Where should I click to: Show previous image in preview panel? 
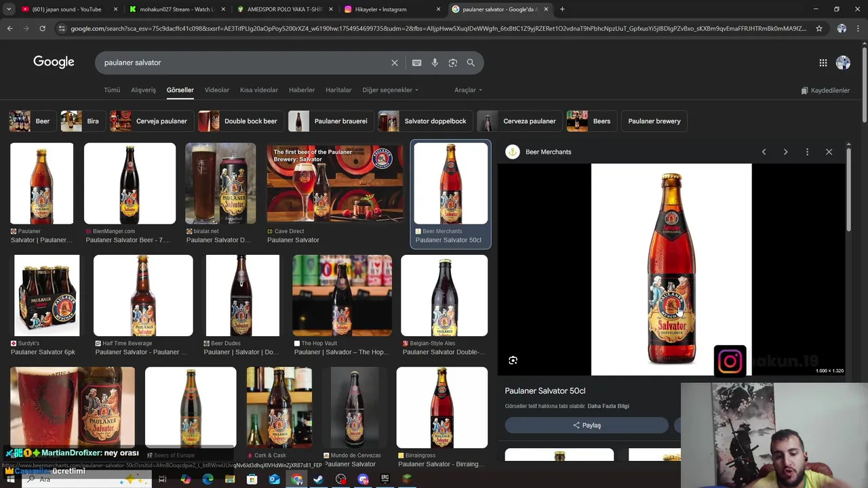click(x=764, y=152)
